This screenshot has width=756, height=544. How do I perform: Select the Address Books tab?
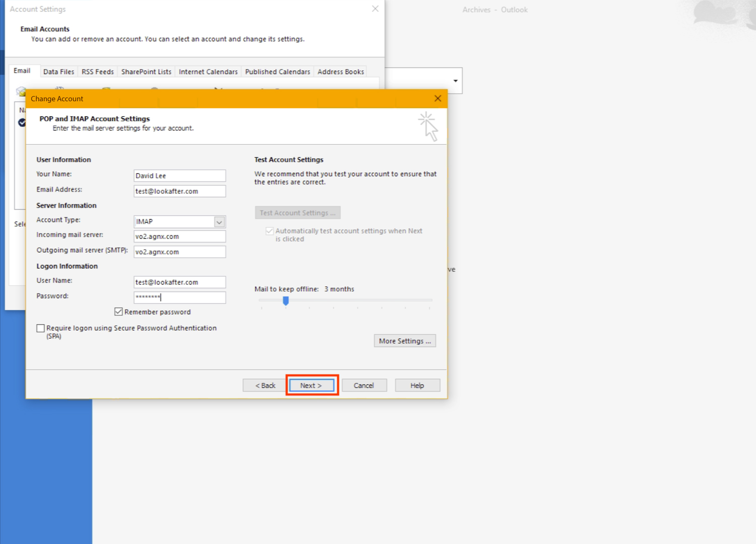pyautogui.click(x=340, y=72)
